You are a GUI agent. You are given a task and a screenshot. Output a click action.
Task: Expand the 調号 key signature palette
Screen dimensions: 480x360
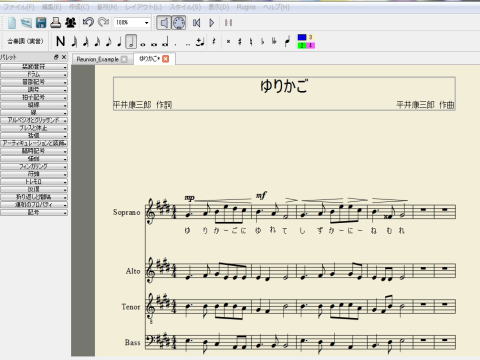click(34, 90)
